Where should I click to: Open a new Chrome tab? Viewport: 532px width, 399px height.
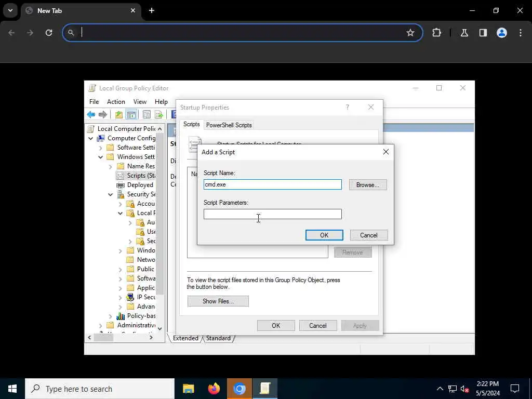[x=152, y=10]
